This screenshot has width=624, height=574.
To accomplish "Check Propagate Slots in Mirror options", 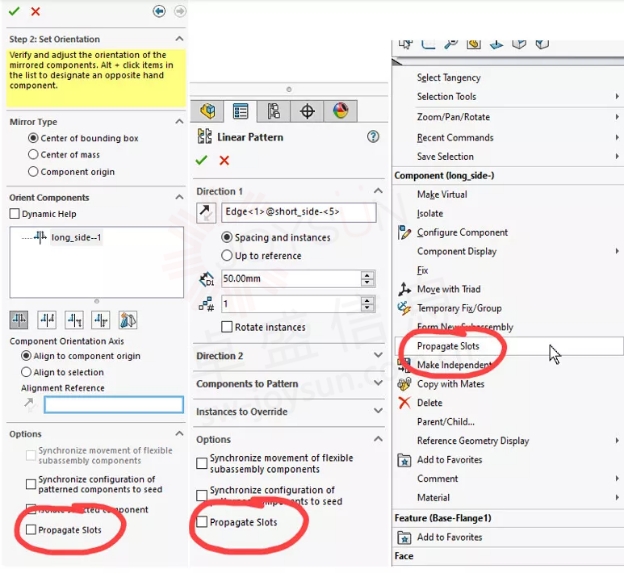I will click(31, 529).
